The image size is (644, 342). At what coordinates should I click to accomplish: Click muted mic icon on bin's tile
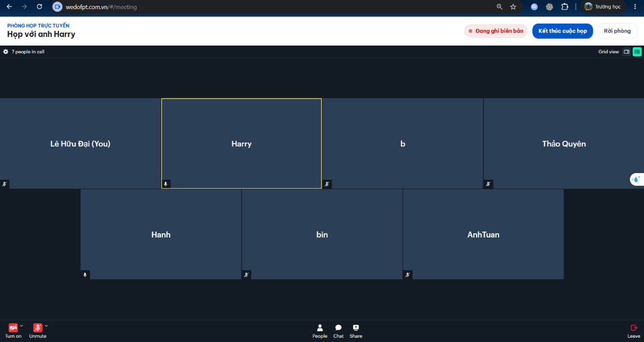[246, 274]
